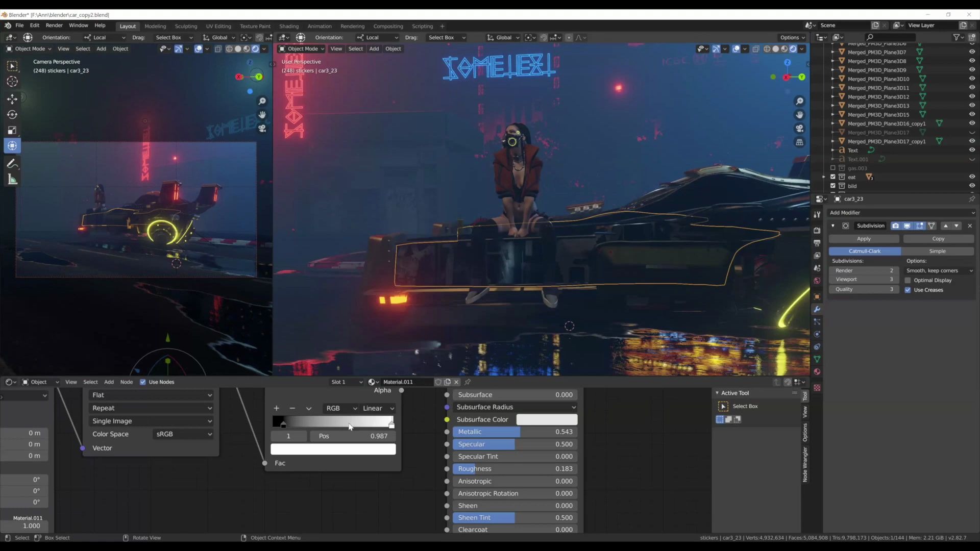Select the Annotate tool
980x551 pixels.
[12, 164]
